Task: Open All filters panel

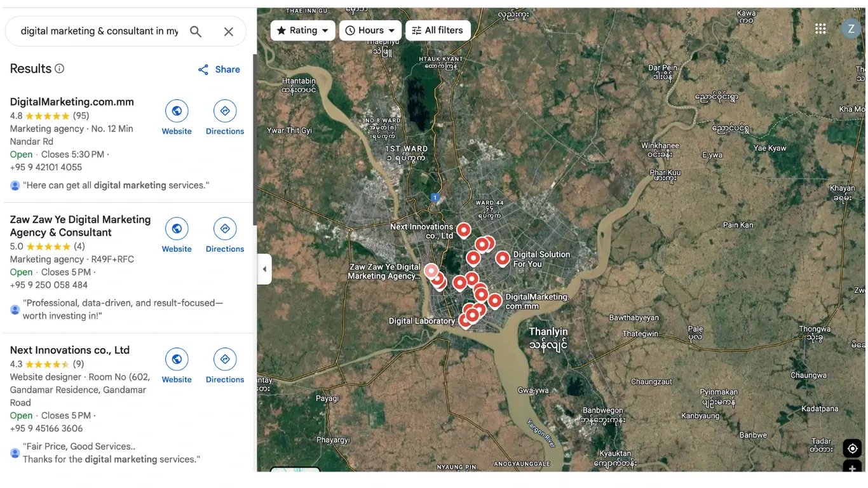Action: [438, 30]
